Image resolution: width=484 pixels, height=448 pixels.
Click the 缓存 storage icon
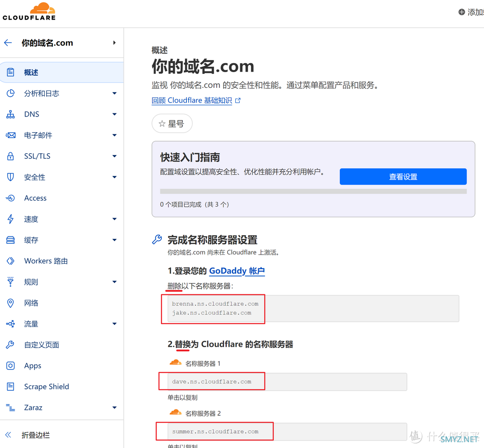pos(10,240)
